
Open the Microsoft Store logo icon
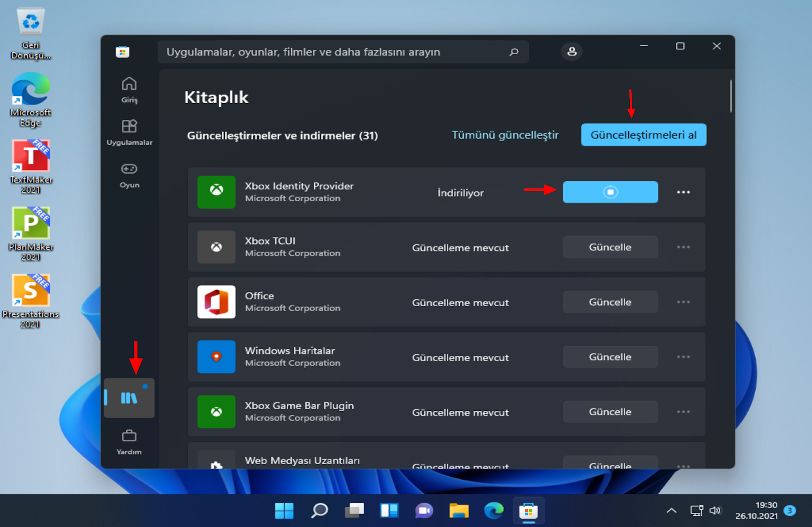click(x=122, y=52)
